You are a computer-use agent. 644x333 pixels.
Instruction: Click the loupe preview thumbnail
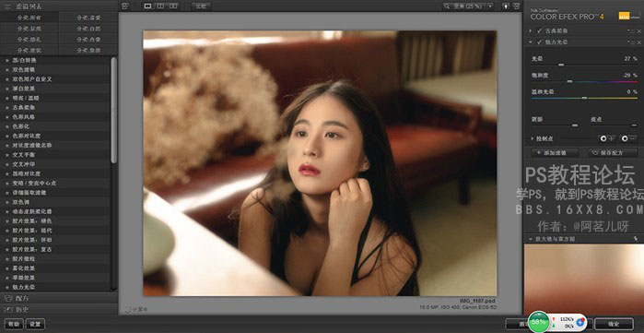tap(583, 279)
